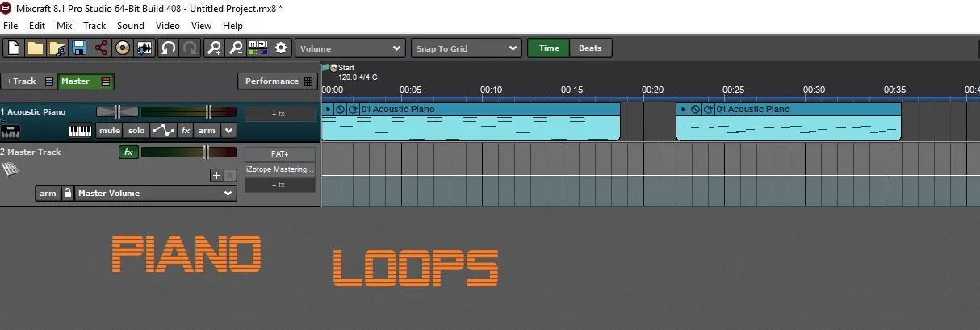
Task: Click the plus icon to add automation lane
Action: click(x=216, y=175)
